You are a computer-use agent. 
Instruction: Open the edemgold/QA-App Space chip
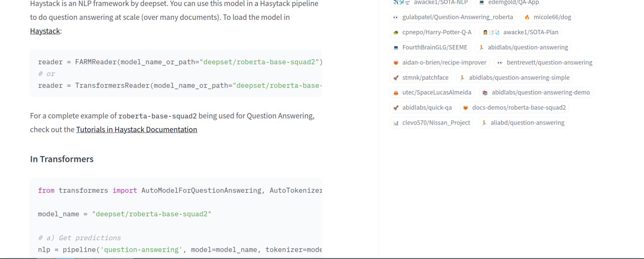[x=509, y=3]
